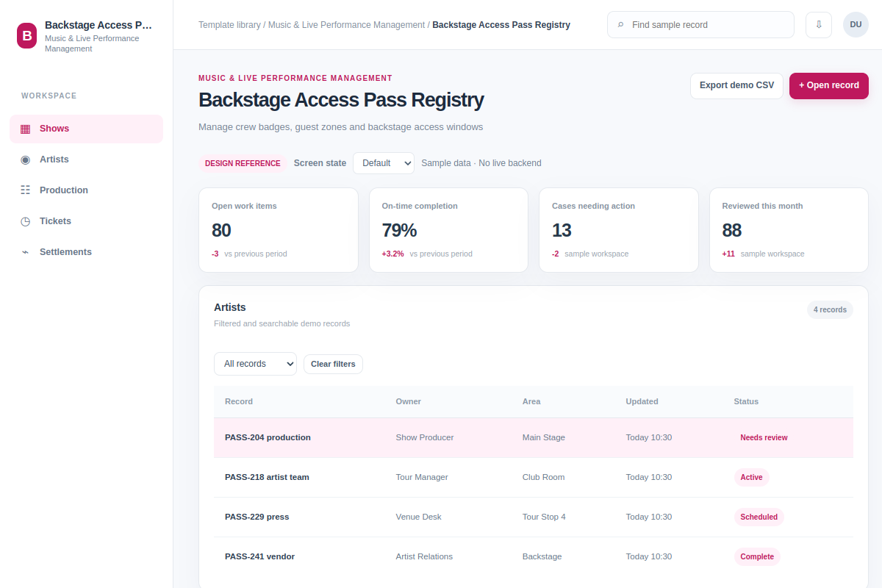This screenshot has width=882, height=588.
Task: Click Export demo CSV button
Action: point(736,85)
